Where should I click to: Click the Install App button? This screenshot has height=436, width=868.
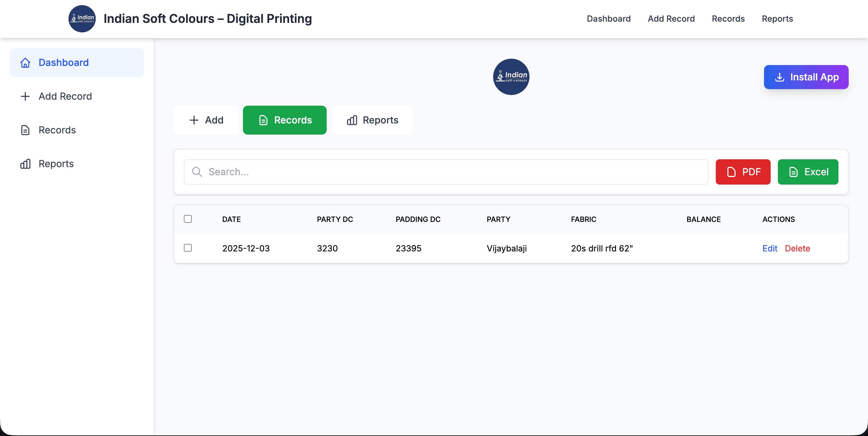[x=806, y=77]
